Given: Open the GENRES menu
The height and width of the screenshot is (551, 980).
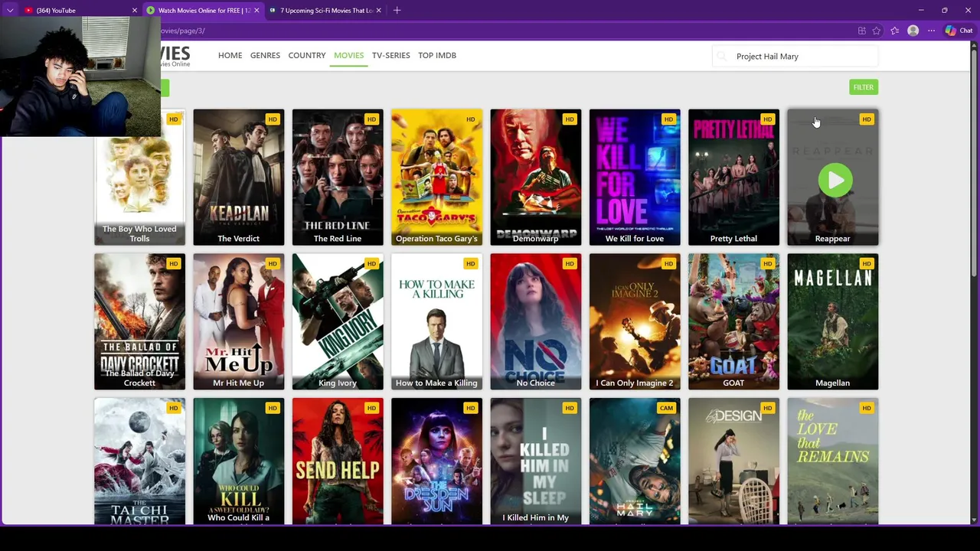Looking at the screenshot, I should pyautogui.click(x=265, y=55).
